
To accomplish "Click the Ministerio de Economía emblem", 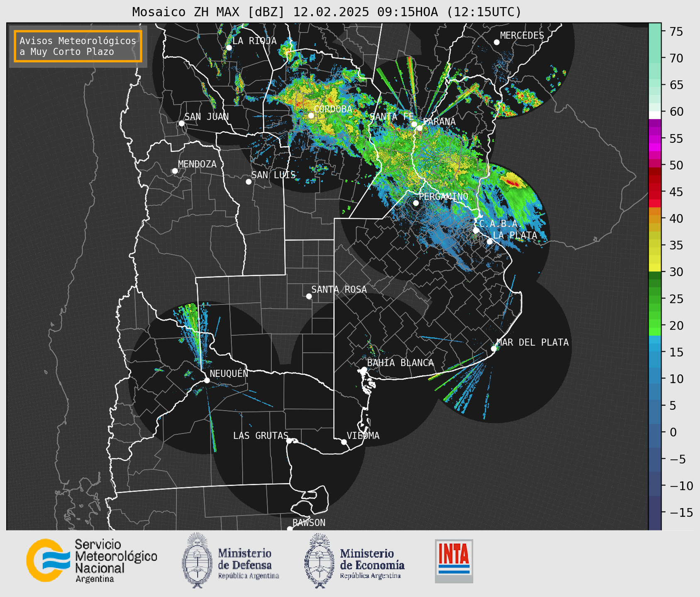I will (320, 561).
